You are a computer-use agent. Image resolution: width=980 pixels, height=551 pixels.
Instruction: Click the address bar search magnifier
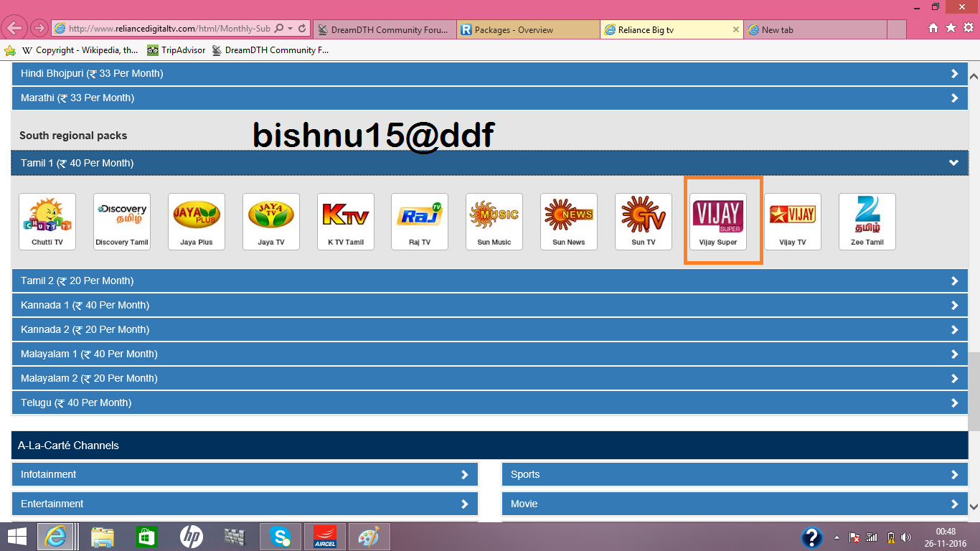[278, 29]
